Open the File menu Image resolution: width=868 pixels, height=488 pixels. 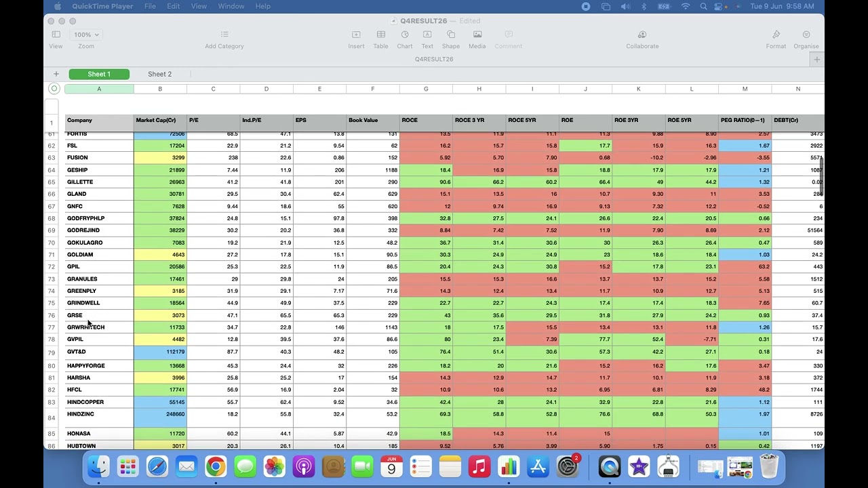tap(150, 6)
